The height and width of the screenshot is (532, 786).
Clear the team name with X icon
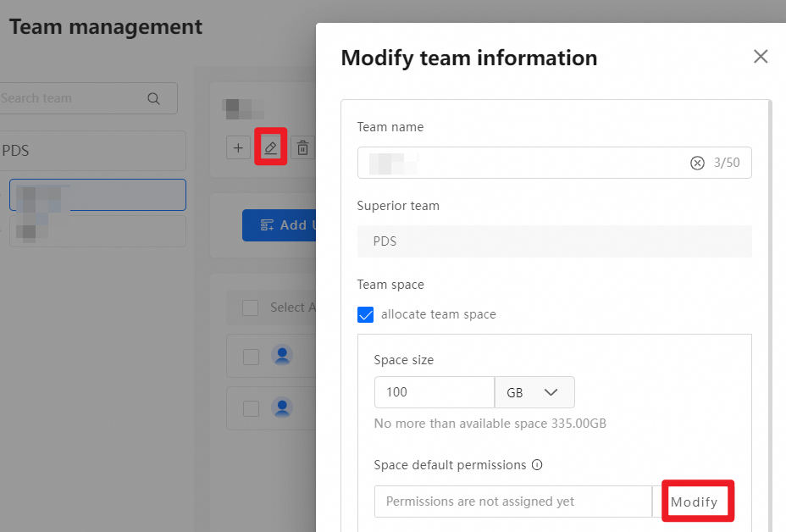pos(697,163)
